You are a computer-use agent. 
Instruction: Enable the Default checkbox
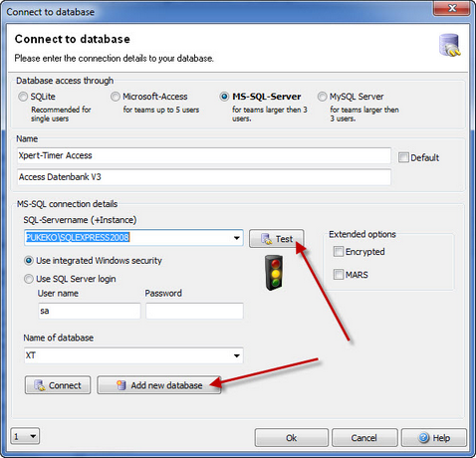tap(403, 157)
